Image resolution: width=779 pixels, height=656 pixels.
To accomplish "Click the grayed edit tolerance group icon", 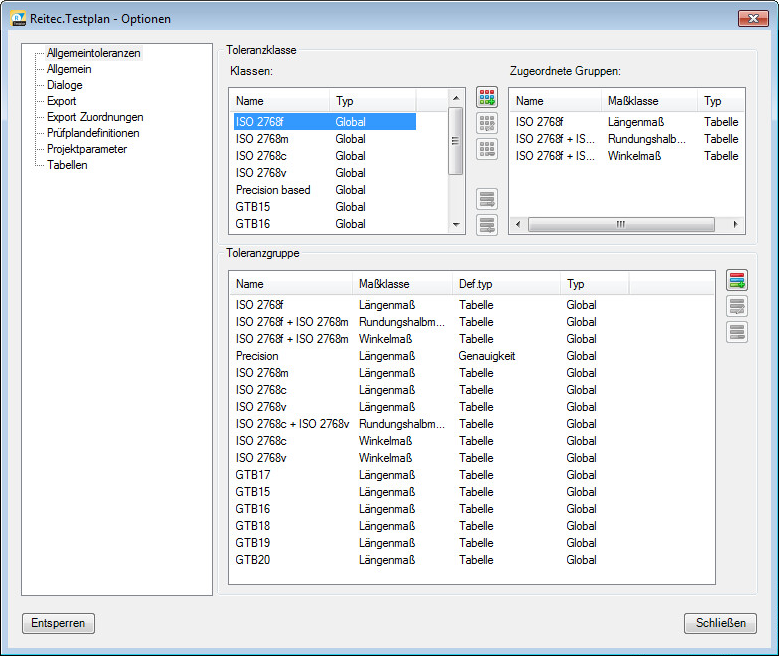I will click(737, 307).
